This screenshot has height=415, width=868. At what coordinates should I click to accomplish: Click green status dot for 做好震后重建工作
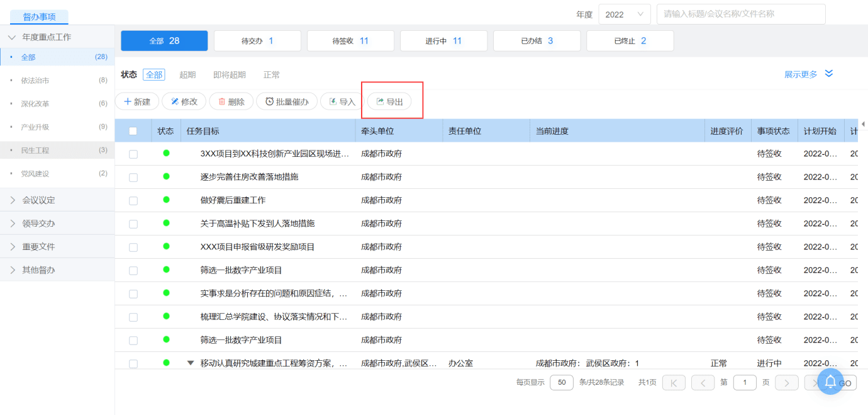[x=166, y=200]
